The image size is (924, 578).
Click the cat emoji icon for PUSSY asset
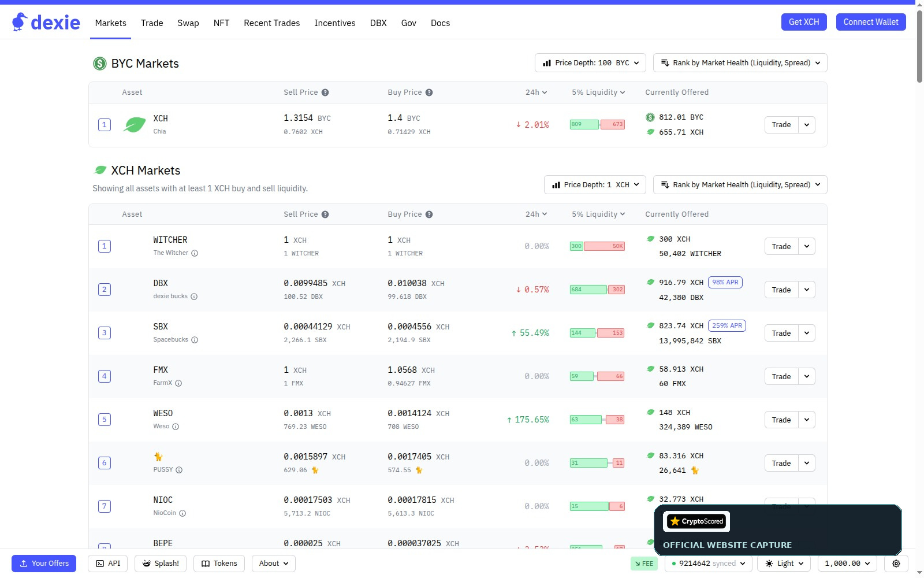[x=158, y=457]
